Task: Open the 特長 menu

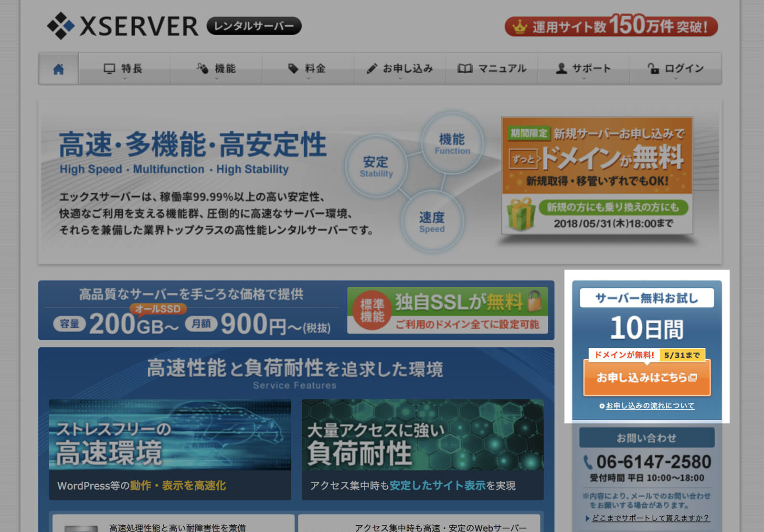Action: coord(124,69)
